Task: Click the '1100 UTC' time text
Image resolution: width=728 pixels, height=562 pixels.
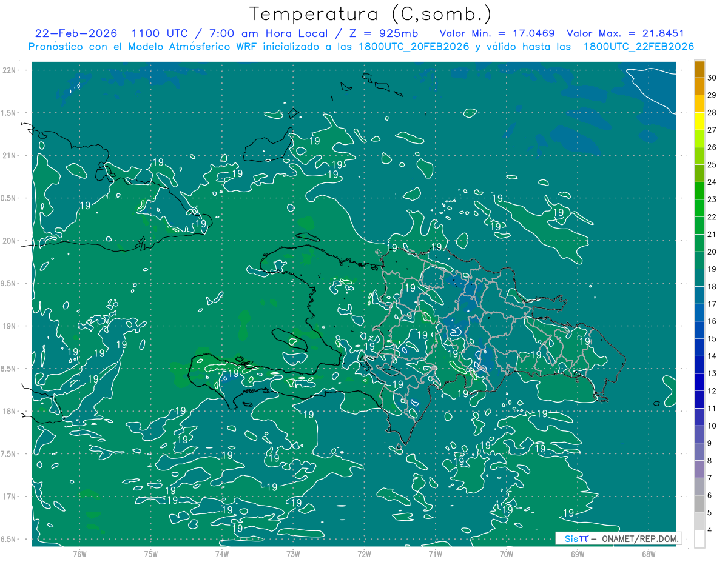Action: (x=158, y=33)
